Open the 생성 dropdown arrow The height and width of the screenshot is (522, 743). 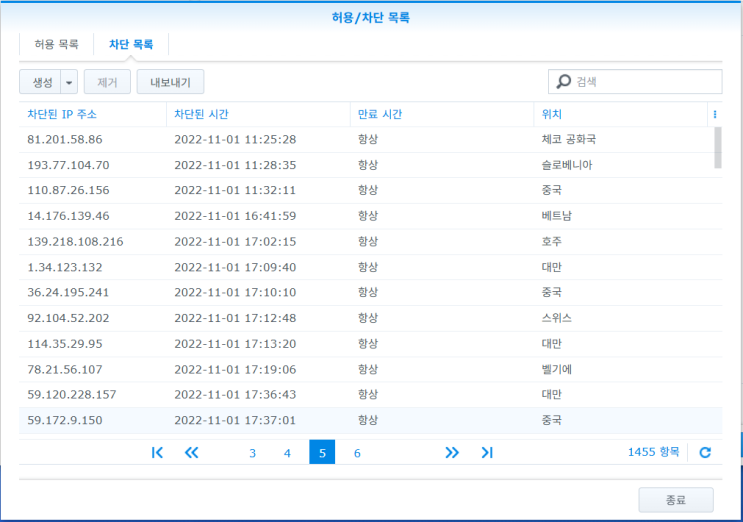[x=69, y=82]
